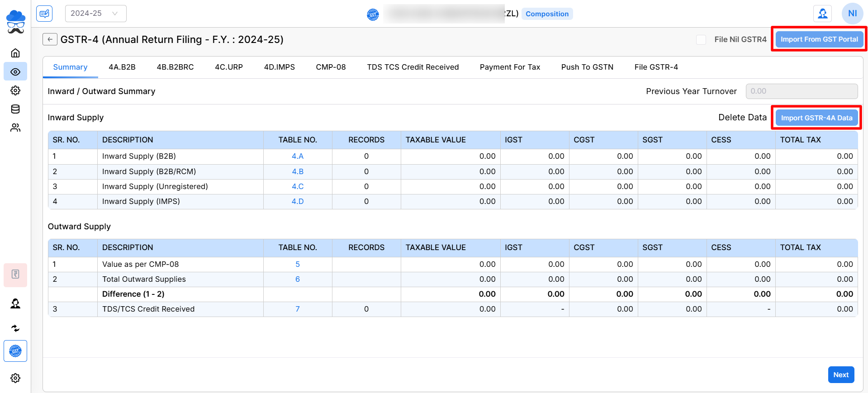Click the home icon in sidebar
Image resolution: width=868 pixels, height=393 pixels.
pos(15,53)
